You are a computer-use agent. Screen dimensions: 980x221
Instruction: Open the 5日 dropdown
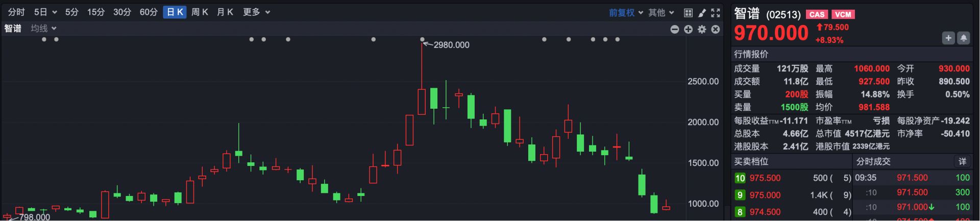pos(45,12)
